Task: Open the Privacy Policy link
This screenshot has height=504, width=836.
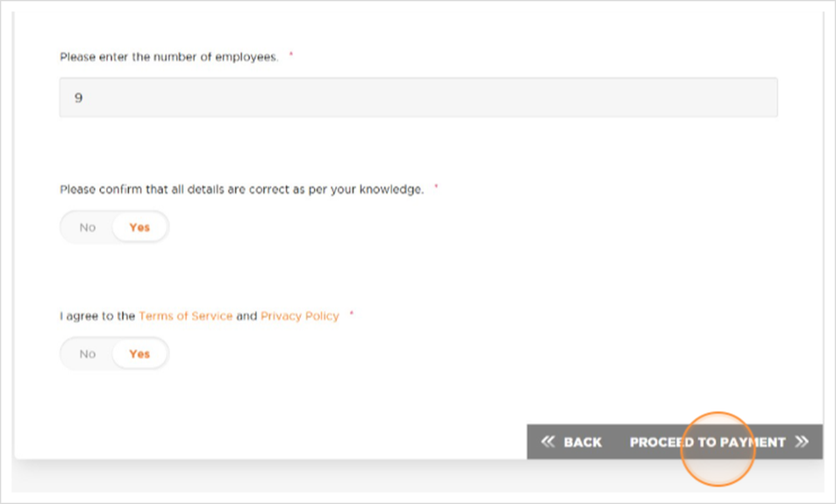Action: (x=300, y=316)
